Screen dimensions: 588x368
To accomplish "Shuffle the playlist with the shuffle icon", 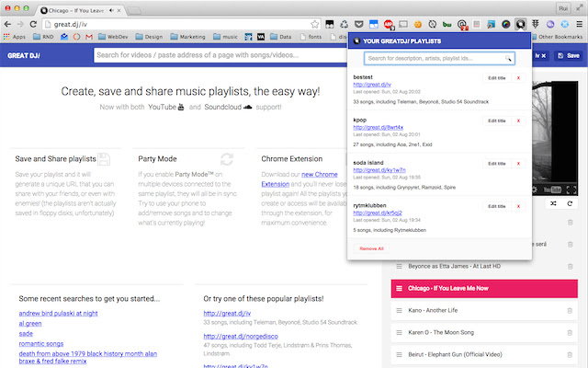I will click(553, 203).
